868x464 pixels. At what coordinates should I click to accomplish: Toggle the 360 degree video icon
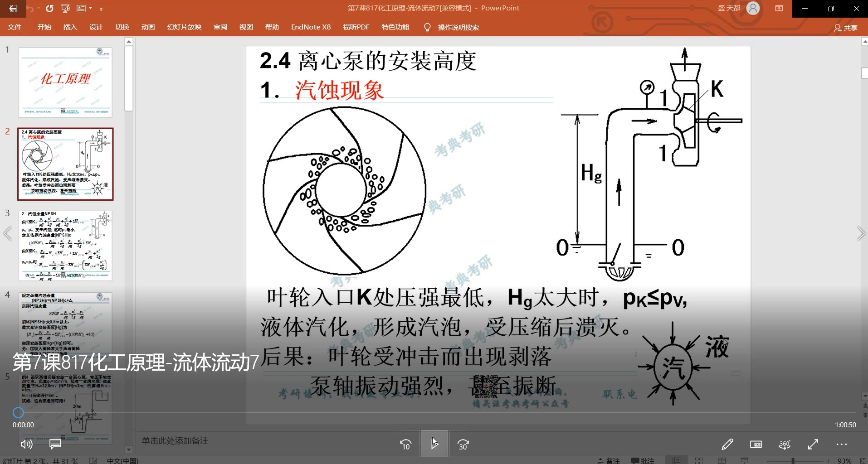(x=785, y=445)
